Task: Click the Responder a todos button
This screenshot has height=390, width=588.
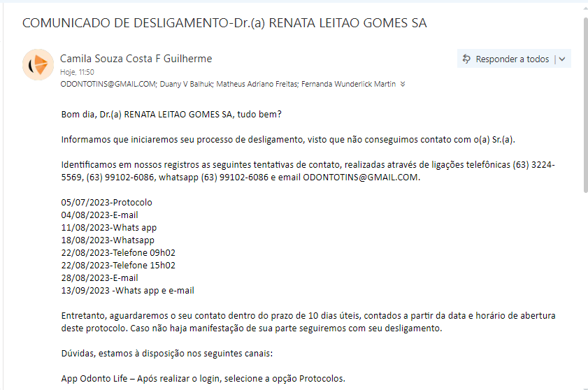Action: pos(505,59)
